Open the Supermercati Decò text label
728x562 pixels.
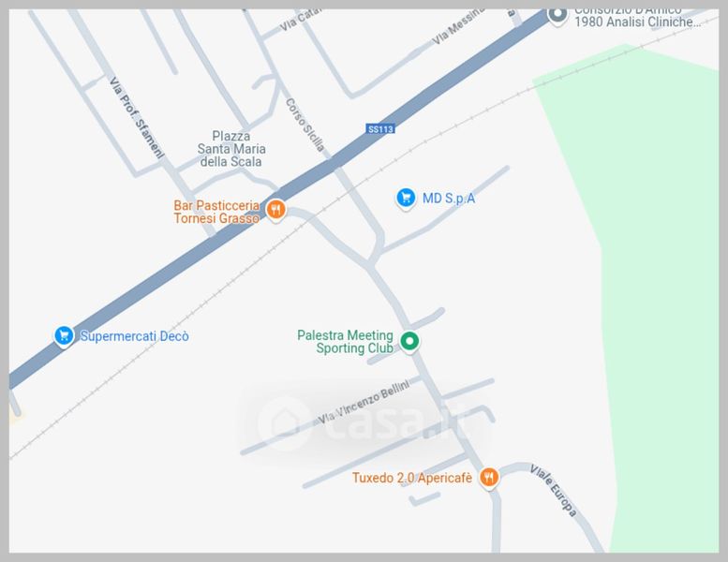tap(135, 336)
